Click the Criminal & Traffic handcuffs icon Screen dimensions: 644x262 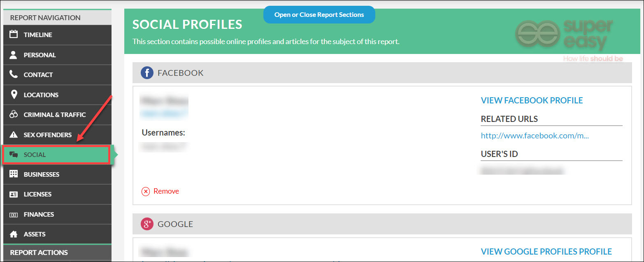(14, 115)
